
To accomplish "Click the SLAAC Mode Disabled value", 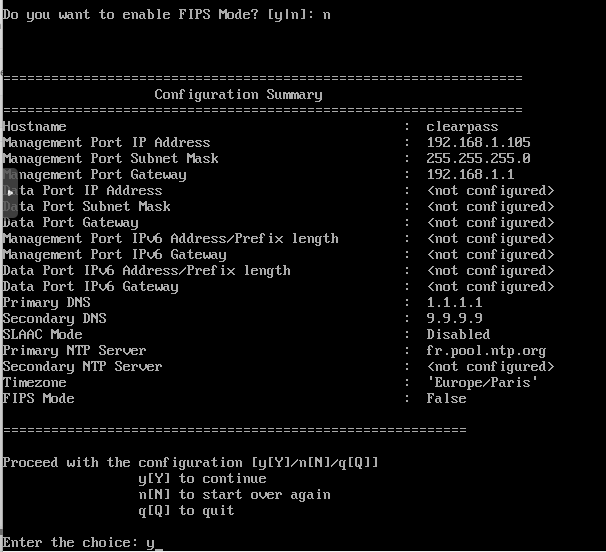I will point(458,334).
